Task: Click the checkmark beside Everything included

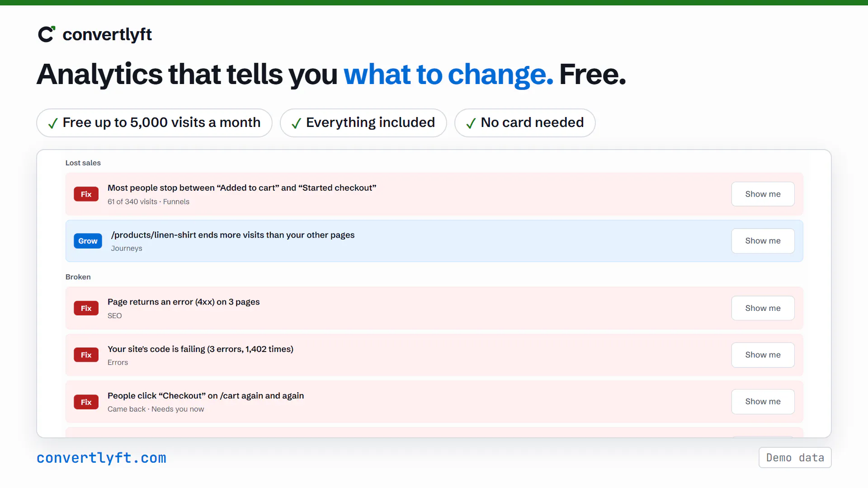Action: coord(297,123)
